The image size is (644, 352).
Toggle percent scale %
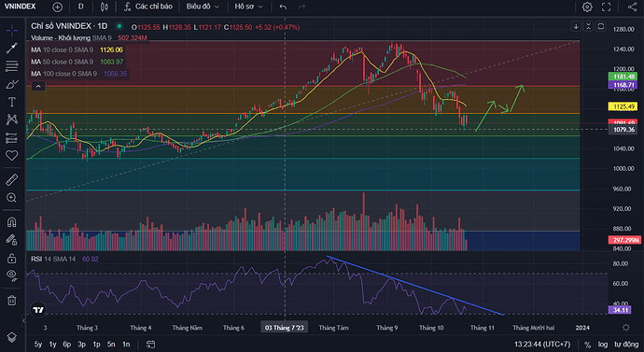tap(587, 345)
